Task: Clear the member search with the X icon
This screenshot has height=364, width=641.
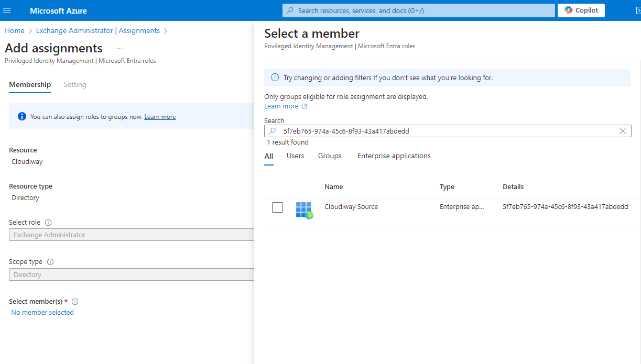Action: pos(623,131)
